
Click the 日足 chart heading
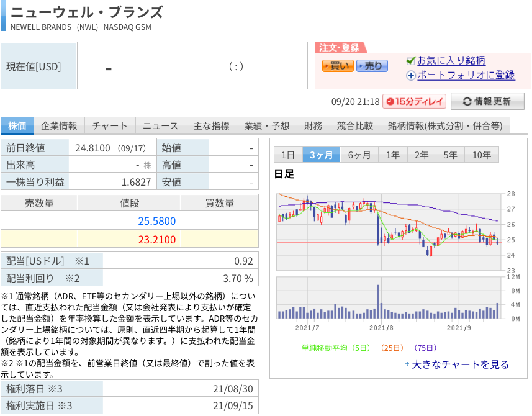[x=284, y=174]
